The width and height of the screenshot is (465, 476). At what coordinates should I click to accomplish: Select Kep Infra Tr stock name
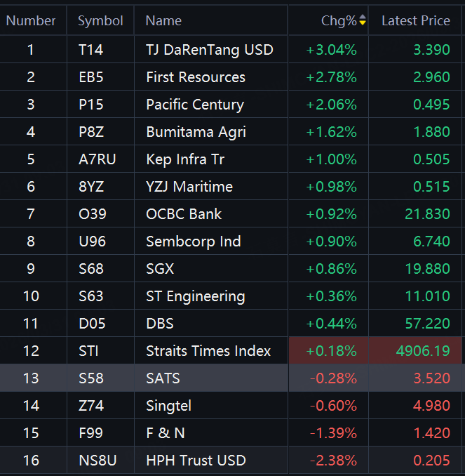click(x=185, y=159)
